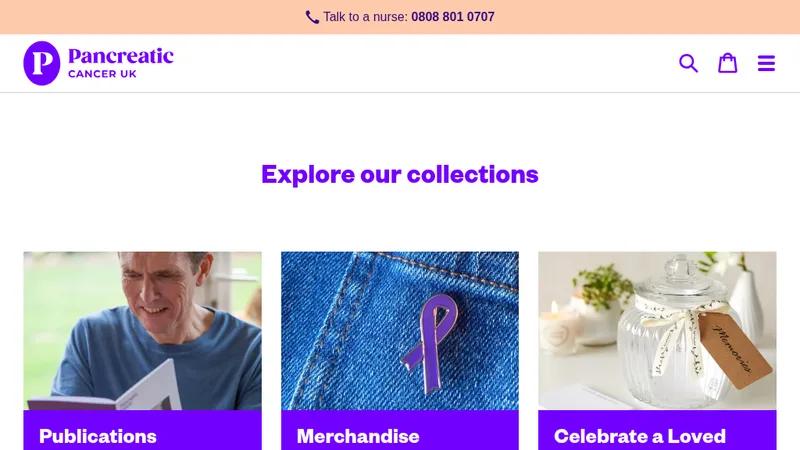
Task: Click the denim pocket Merchandise photo
Action: tap(400, 331)
